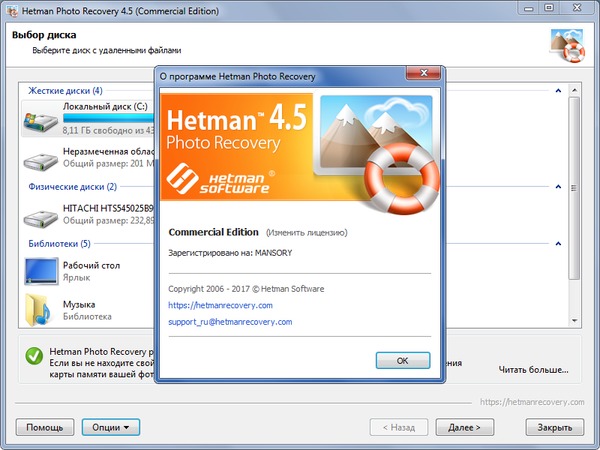600x450 pixels.
Task: Click the support_ru@hetmanrecovery.com email link
Action: (230, 322)
